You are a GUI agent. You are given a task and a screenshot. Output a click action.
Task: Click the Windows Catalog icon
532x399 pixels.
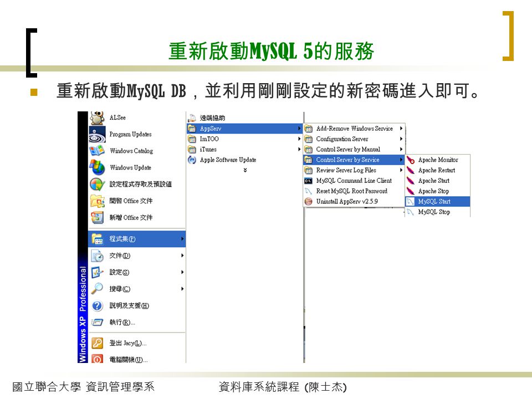(x=97, y=151)
